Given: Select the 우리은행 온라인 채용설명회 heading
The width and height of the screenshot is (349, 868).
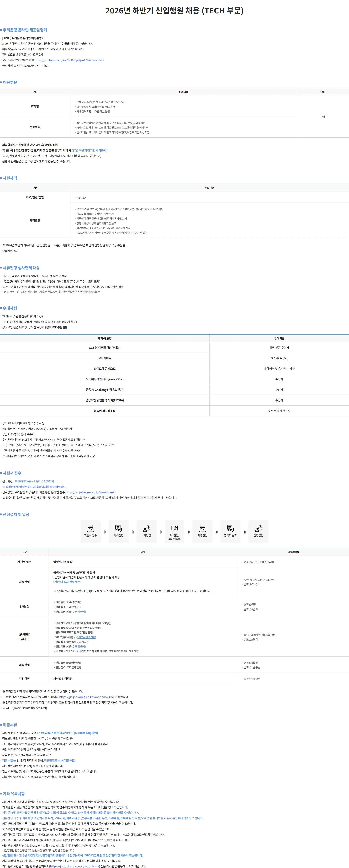Looking at the screenshot, I should click(x=25, y=30).
